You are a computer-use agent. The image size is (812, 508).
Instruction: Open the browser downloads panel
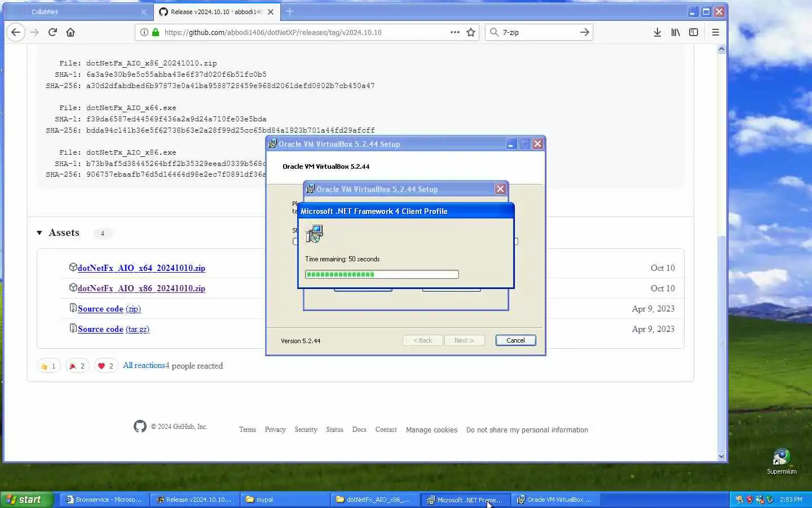tap(657, 32)
